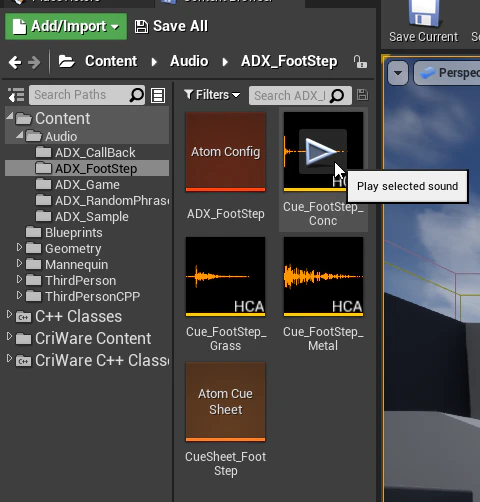
Task: Open the viewport options dropdown arrow
Action: (x=398, y=73)
